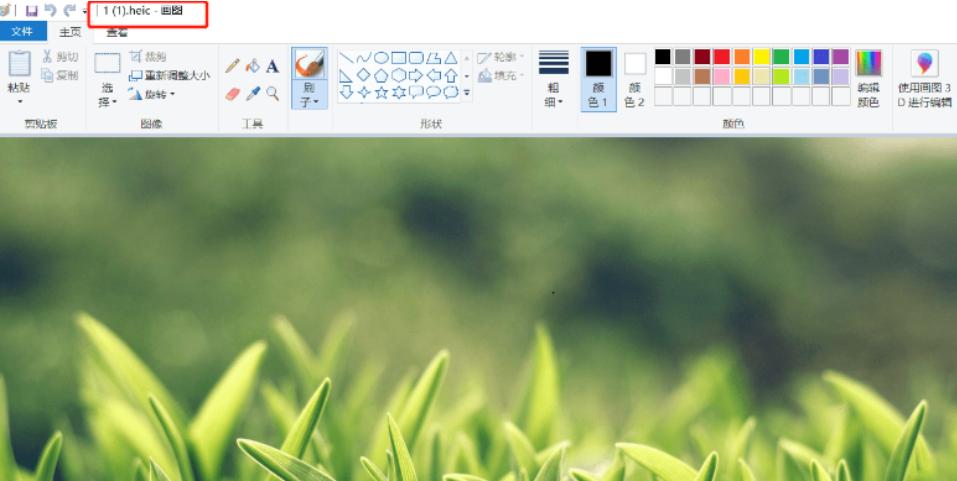Select the Pencil tool
Viewport: 957px width, 481px height.
click(233, 66)
